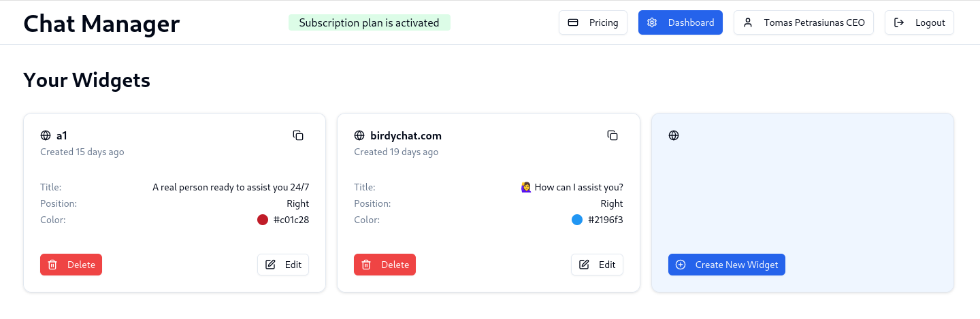Click the globe icon beside birdychat.com
The image size is (980, 319).
[359, 135]
